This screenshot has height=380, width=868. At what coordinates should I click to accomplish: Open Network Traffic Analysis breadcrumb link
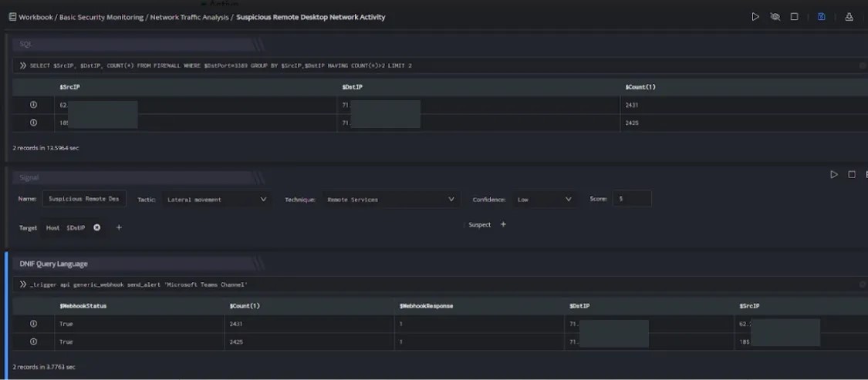[x=189, y=17]
